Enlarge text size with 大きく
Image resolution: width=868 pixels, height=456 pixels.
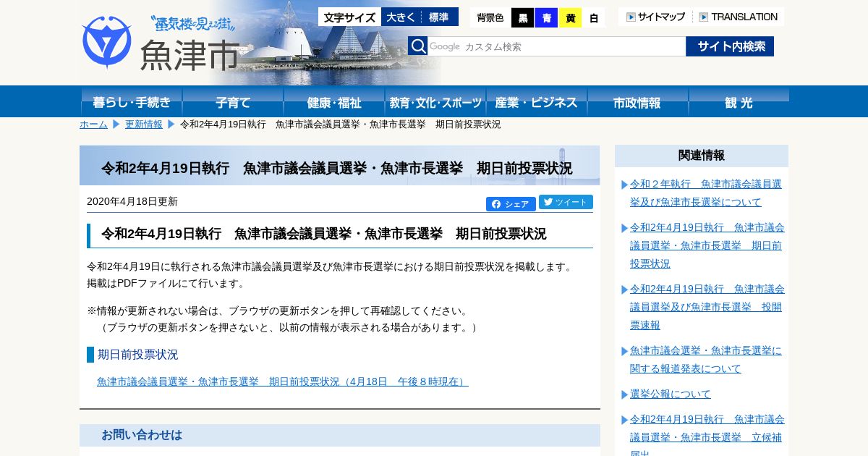(401, 17)
